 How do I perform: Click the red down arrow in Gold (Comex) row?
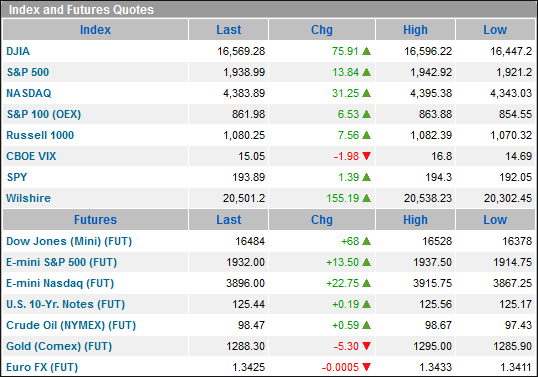point(366,346)
